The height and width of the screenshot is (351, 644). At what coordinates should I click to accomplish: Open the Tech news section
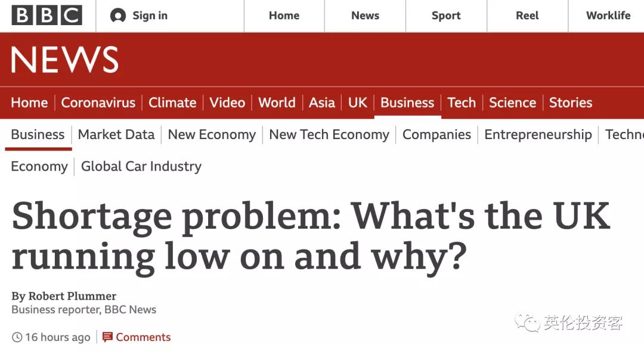462,103
